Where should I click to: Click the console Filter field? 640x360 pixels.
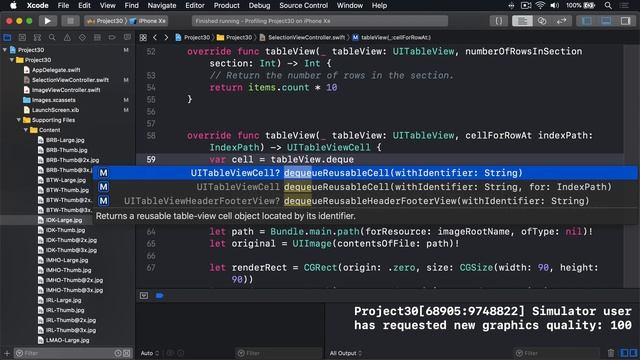[x=557, y=353]
